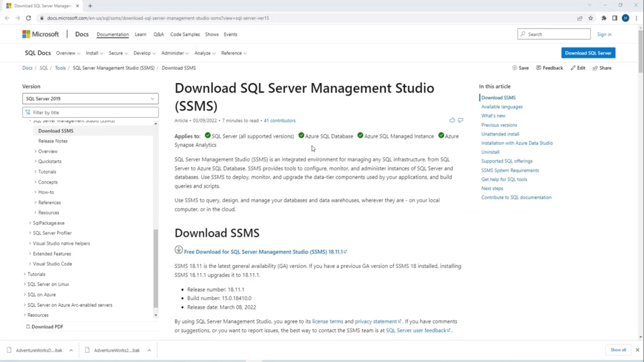Viewport: 644px width, 362px height.
Task: Click the thumbs up rating icon
Action: (x=452, y=120)
